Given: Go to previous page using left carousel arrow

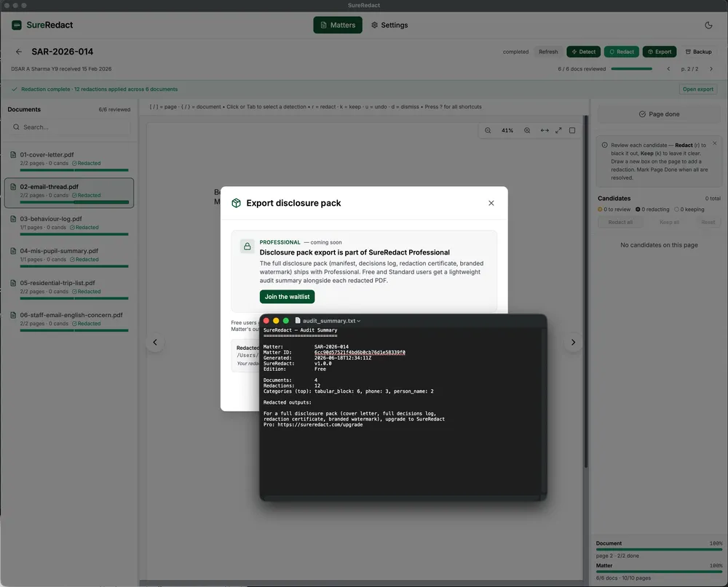Looking at the screenshot, I should pos(155,343).
